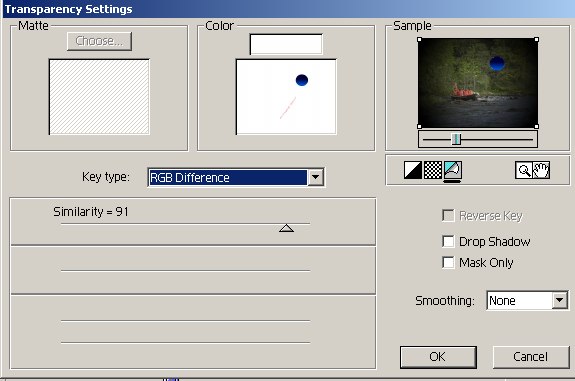Select the magnifier zoom tool
Image resolution: width=575 pixels, height=381 pixels.
tap(524, 170)
